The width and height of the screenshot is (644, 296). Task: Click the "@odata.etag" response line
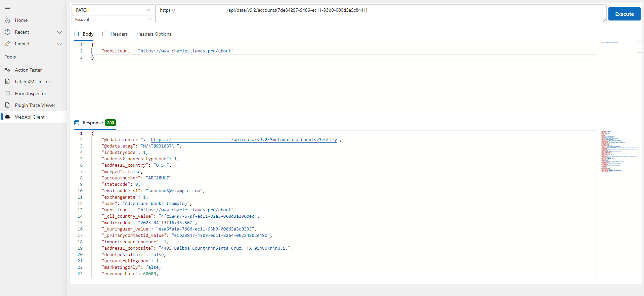click(x=142, y=146)
